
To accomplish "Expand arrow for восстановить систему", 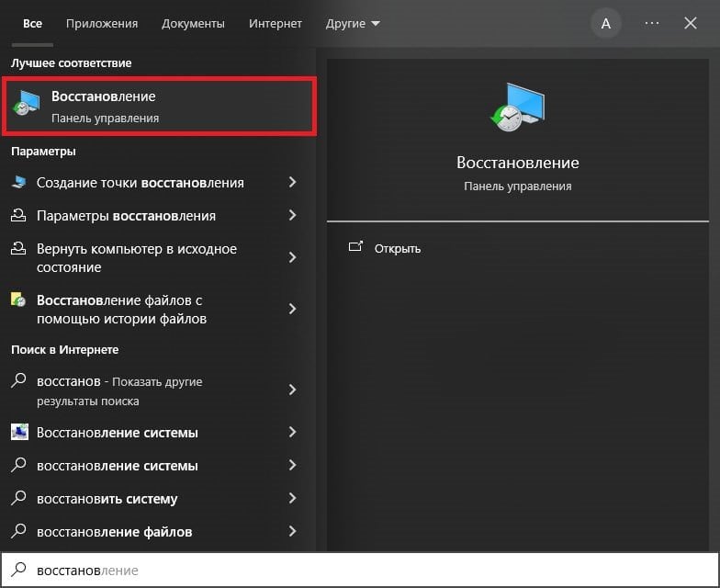I will (292, 498).
